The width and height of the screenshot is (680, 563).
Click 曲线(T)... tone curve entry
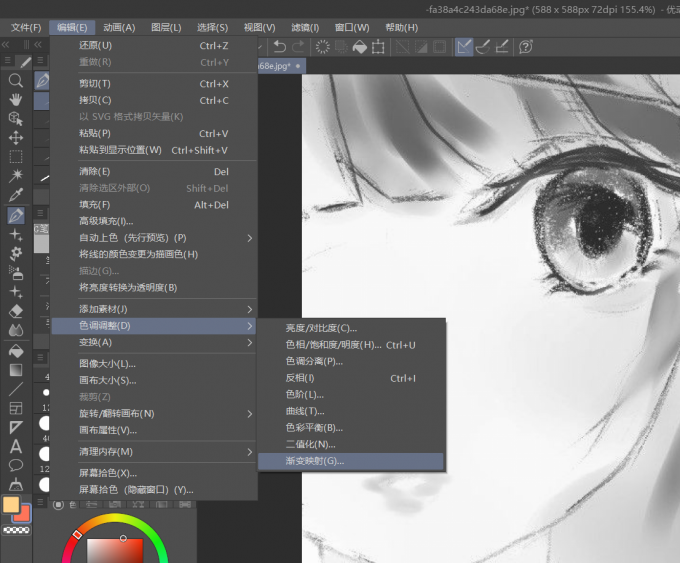(x=350, y=411)
